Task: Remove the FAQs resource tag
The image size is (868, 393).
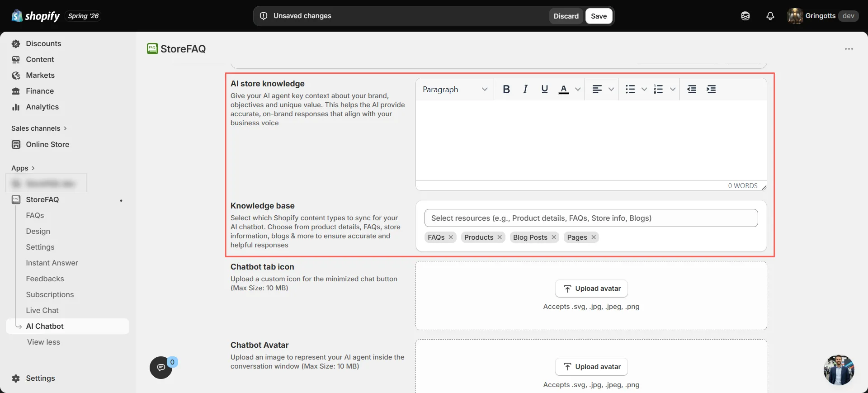Action: click(x=451, y=237)
